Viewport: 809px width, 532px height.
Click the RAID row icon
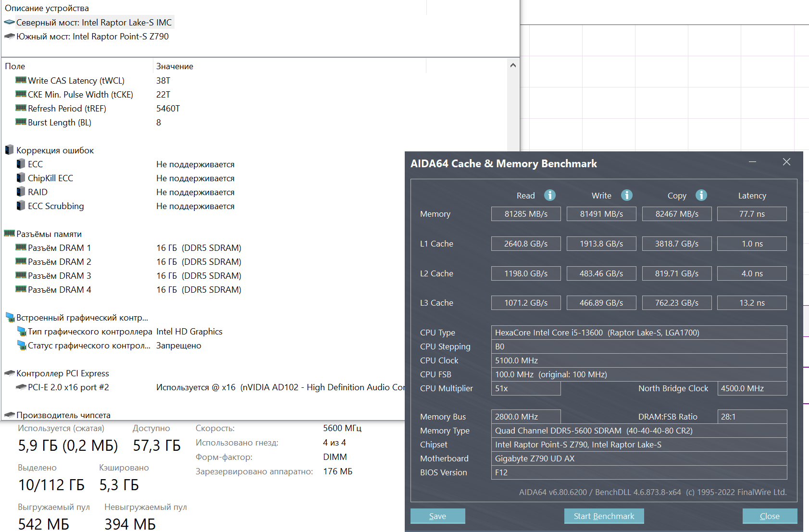[21, 192]
